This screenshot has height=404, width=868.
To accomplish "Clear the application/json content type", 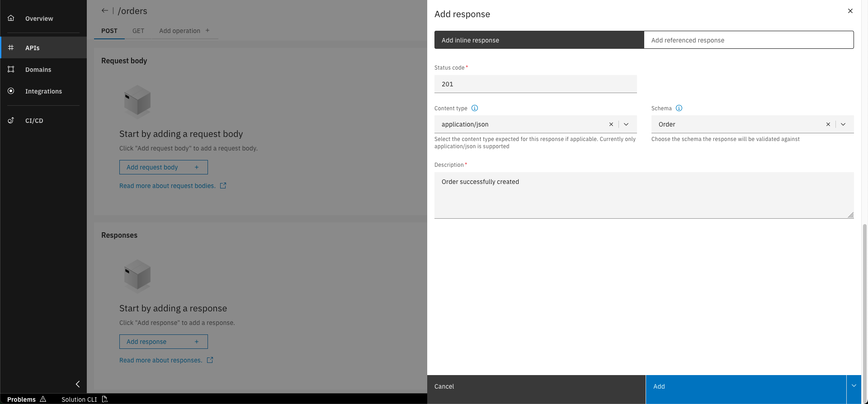I will (611, 124).
